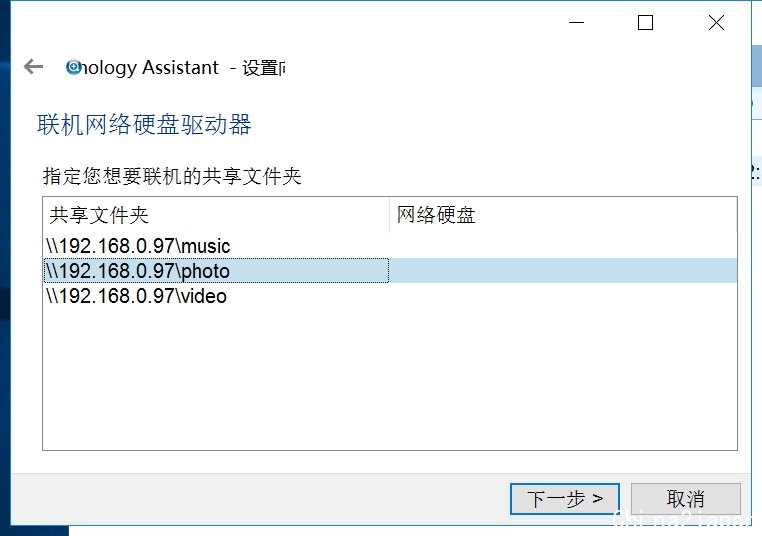Click the 指定您想要联机的共享文件夹 instruction label
The image size is (762, 536).
pyautogui.click(x=172, y=176)
